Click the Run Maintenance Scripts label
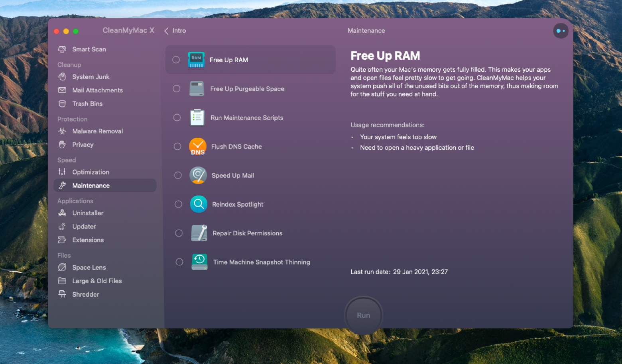 tap(247, 118)
